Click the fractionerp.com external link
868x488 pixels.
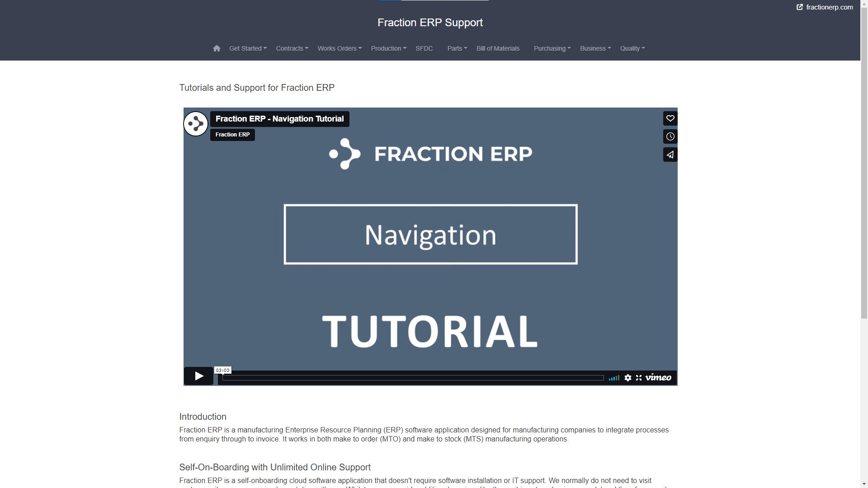825,7
